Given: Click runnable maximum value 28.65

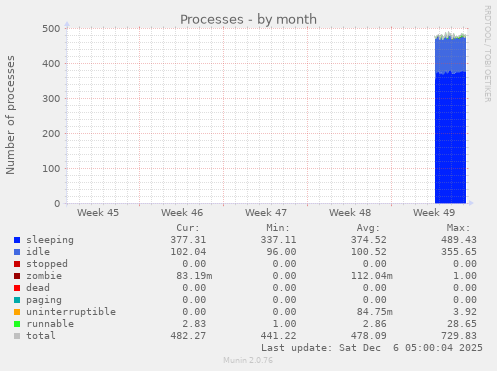Looking at the screenshot, I should 462,324.
